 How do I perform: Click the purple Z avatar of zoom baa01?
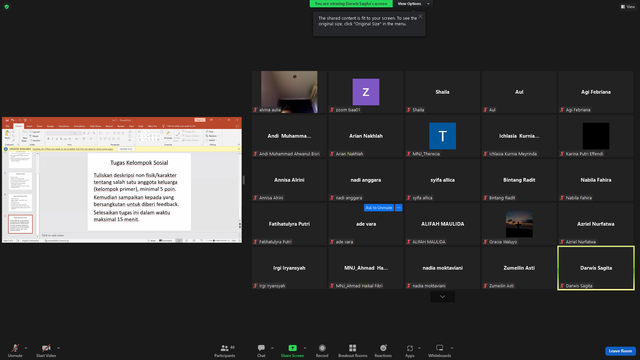click(x=366, y=92)
